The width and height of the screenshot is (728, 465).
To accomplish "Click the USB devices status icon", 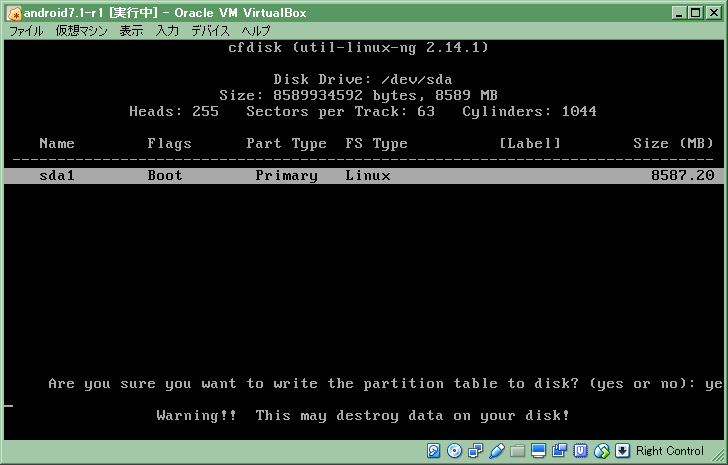I will [x=496, y=451].
